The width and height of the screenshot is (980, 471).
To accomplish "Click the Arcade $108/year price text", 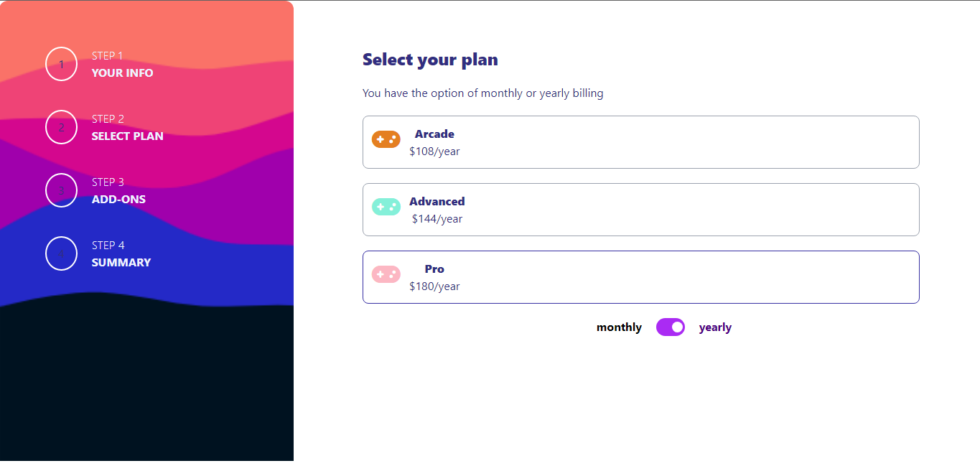I will click(434, 151).
